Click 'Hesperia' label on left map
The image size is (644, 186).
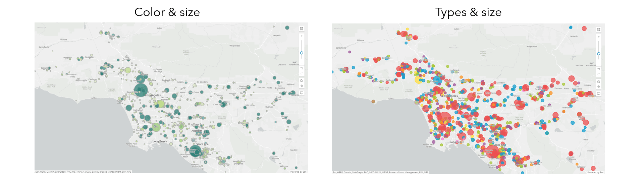[x=277, y=35]
